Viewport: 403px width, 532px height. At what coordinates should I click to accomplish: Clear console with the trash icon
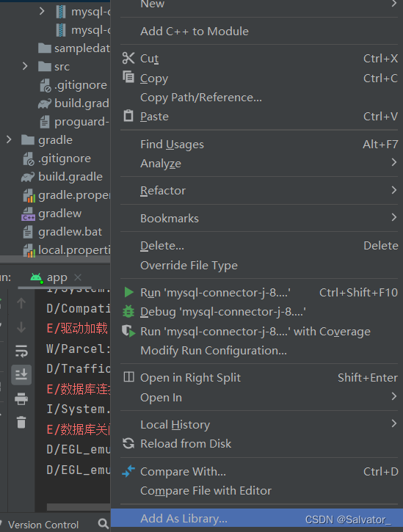pos(21,423)
